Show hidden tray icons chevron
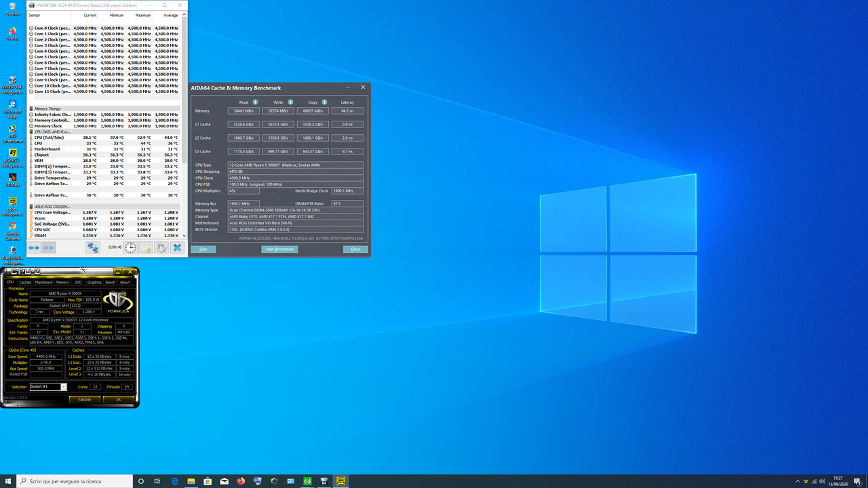Viewport: 868px width, 488px height. tap(797, 481)
